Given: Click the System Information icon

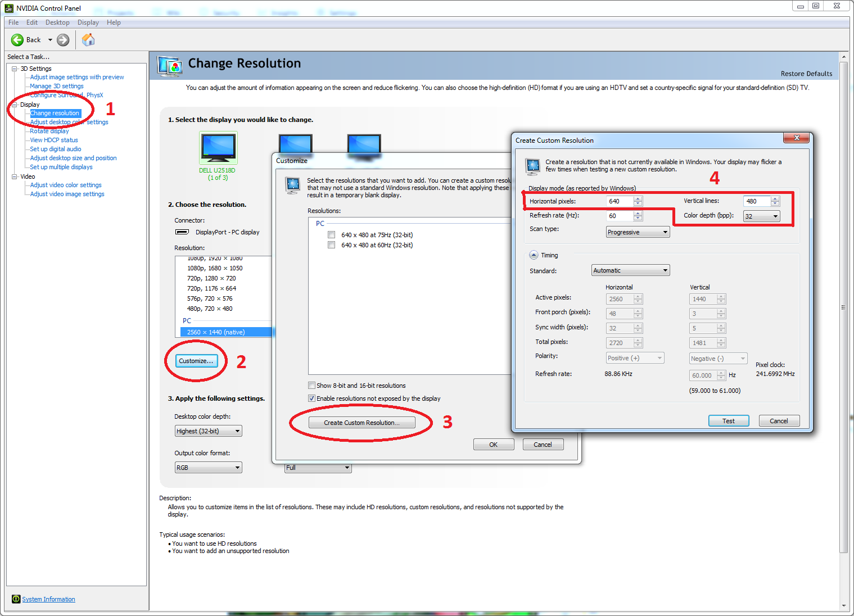Looking at the screenshot, I should tap(16, 599).
